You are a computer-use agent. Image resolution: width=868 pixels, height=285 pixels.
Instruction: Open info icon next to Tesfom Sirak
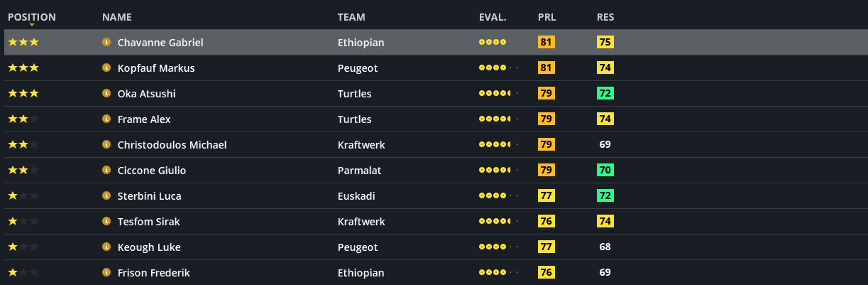[106, 222]
